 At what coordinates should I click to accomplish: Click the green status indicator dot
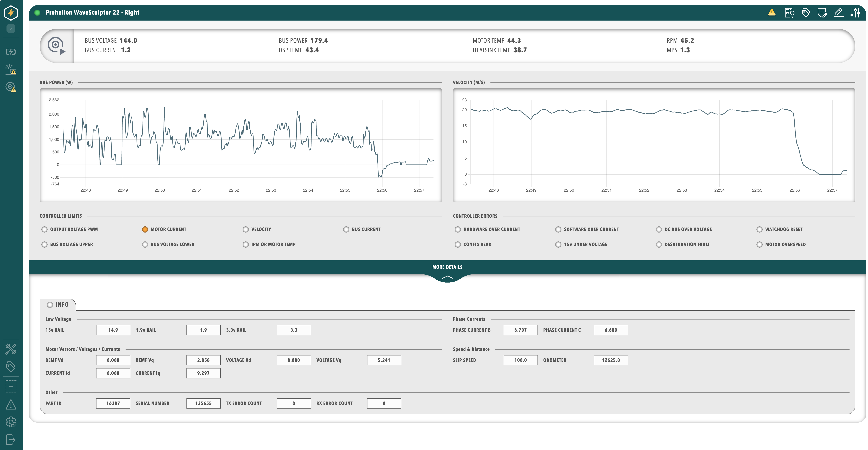click(37, 12)
